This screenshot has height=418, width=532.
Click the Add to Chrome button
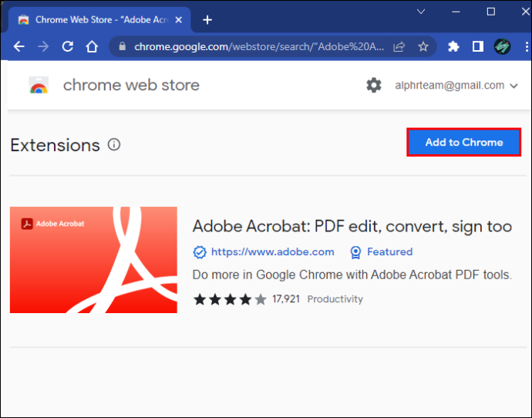click(x=464, y=142)
